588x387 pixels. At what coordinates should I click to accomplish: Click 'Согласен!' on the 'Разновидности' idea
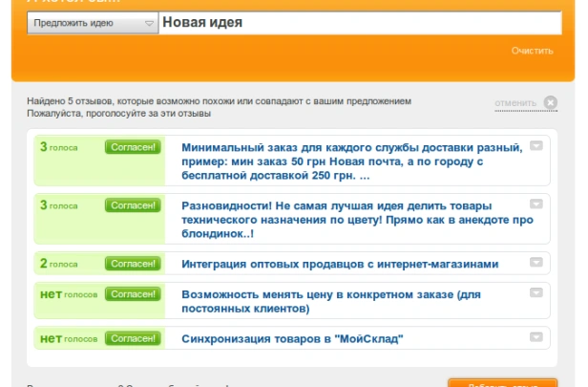point(133,205)
